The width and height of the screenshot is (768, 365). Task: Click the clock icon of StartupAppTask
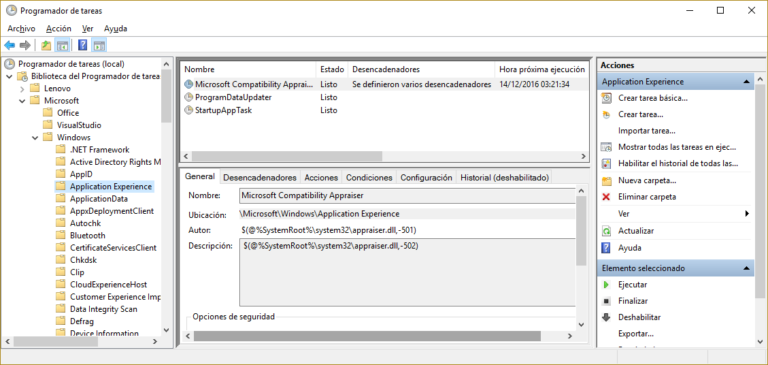pos(189,110)
